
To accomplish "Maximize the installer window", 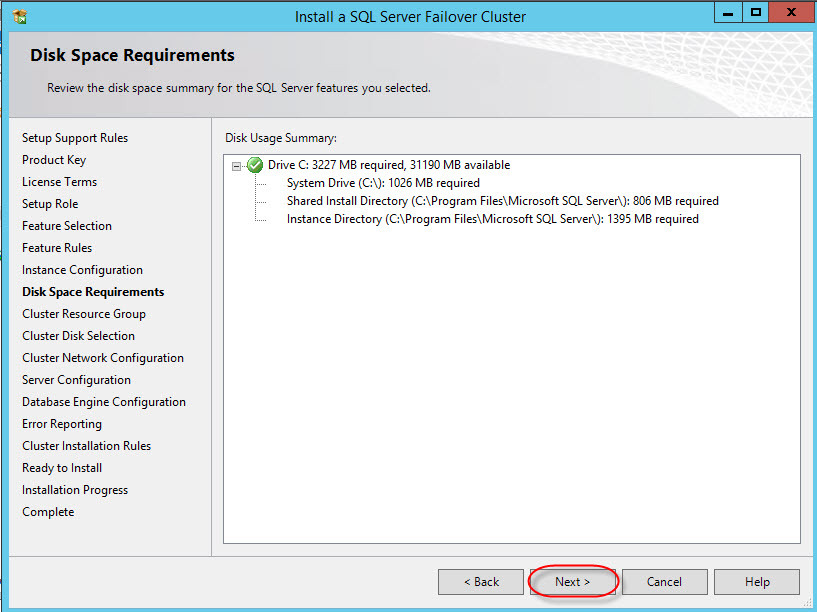I will point(756,13).
